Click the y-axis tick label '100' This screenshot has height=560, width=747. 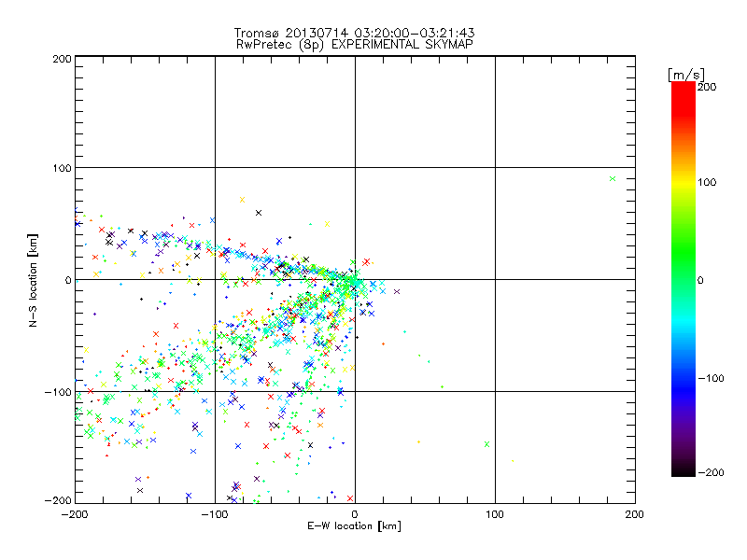(x=63, y=168)
